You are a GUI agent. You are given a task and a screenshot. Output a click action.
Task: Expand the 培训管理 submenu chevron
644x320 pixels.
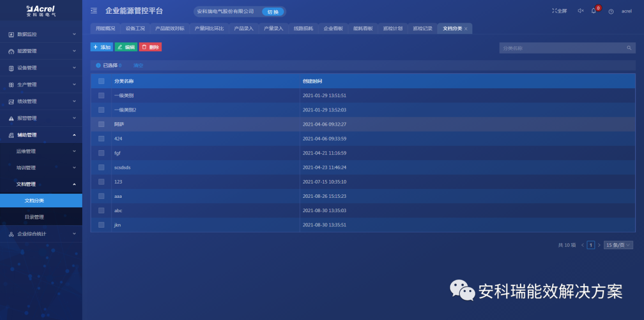75,167
